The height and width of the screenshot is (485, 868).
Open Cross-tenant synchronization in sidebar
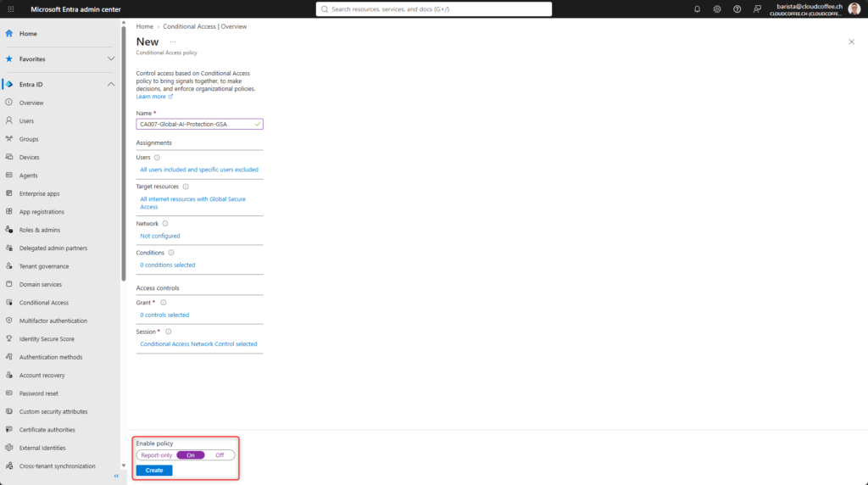click(57, 466)
